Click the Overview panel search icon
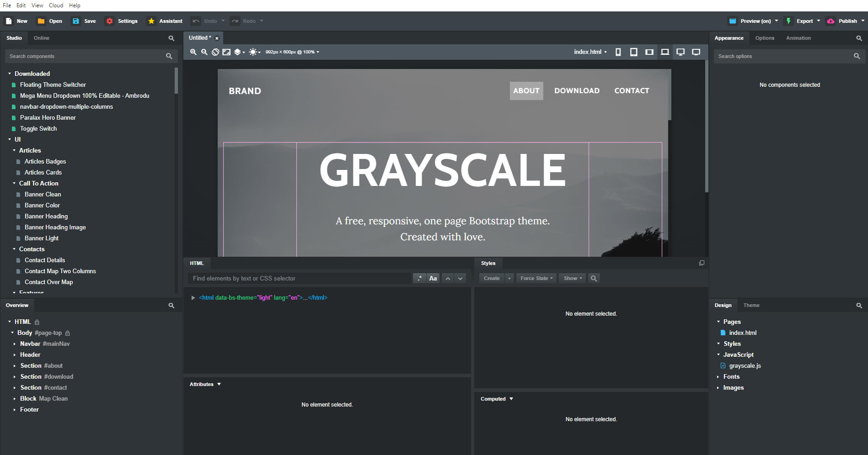This screenshot has height=455, width=868. pos(171,306)
